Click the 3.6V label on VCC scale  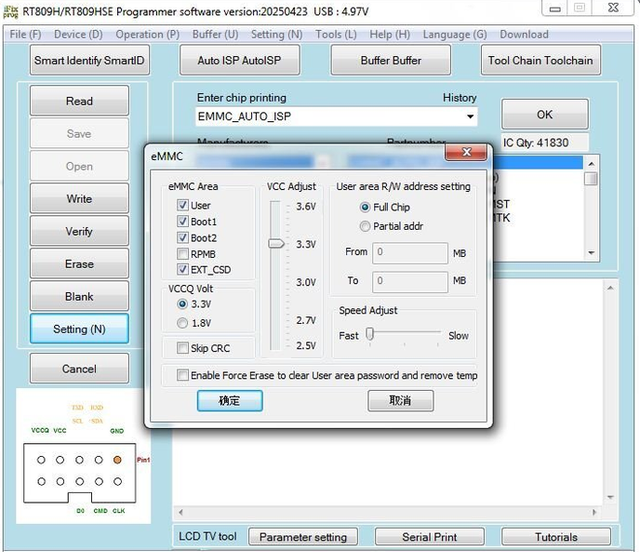pyautogui.click(x=306, y=207)
